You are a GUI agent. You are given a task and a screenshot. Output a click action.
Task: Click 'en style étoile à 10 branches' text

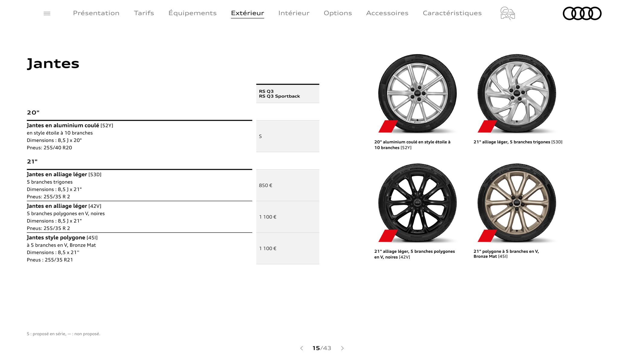[59, 133]
